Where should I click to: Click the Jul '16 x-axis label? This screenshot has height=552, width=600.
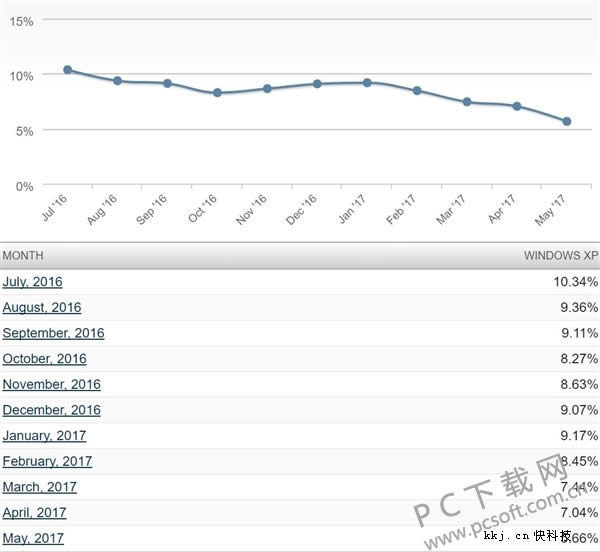coord(54,208)
